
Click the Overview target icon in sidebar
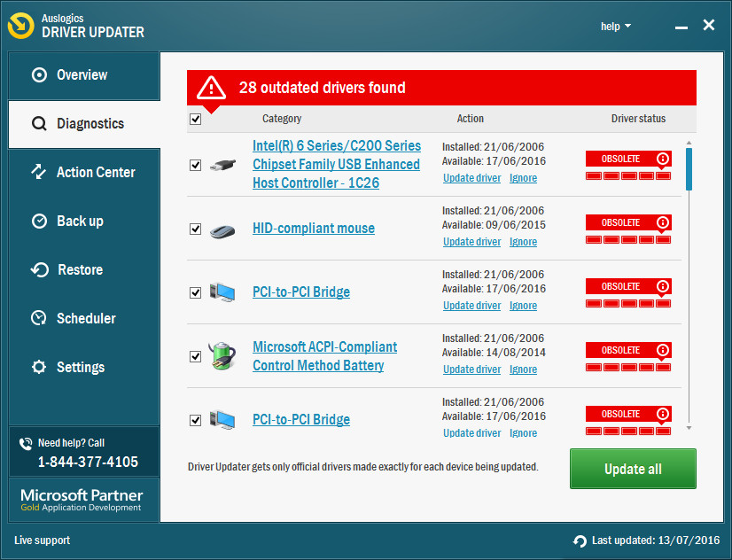click(39, 74)
